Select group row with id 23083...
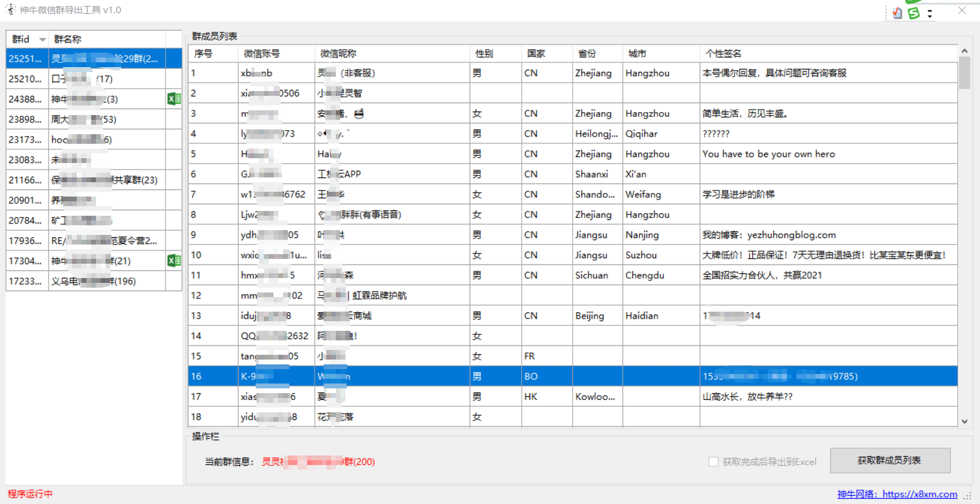 (94, 160)
